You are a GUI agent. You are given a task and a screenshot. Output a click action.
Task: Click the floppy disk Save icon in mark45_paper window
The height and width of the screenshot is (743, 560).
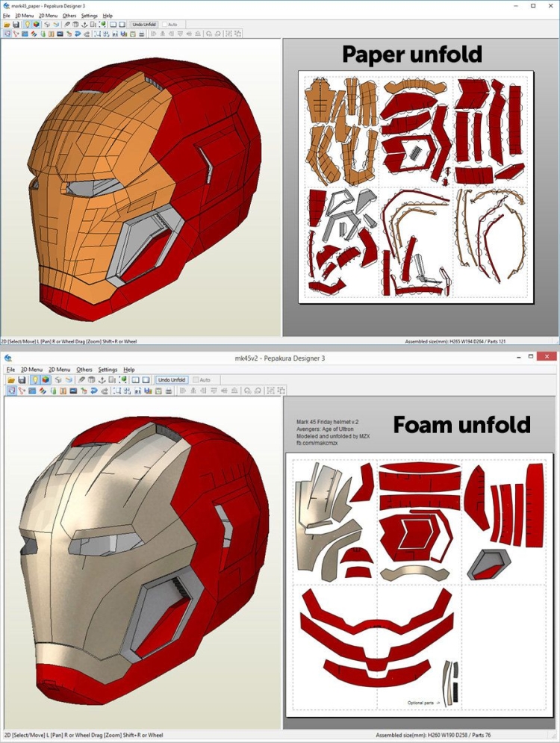[x=16, y=25]
